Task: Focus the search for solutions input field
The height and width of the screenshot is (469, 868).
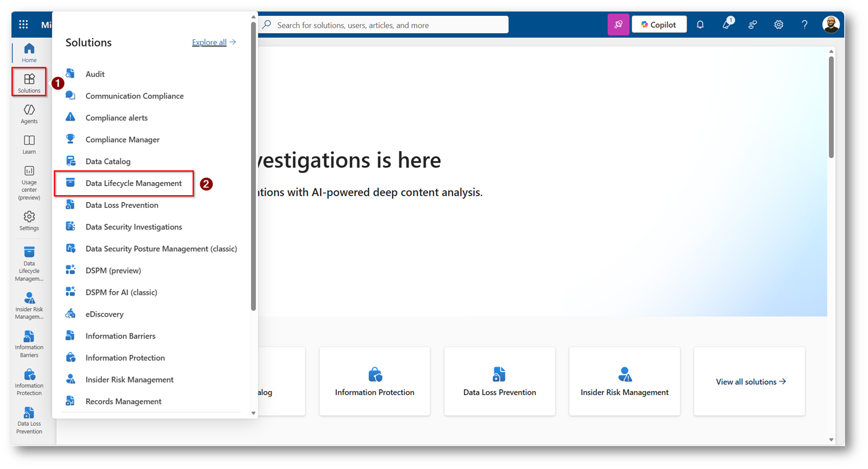Action: (x=384, y=25)
